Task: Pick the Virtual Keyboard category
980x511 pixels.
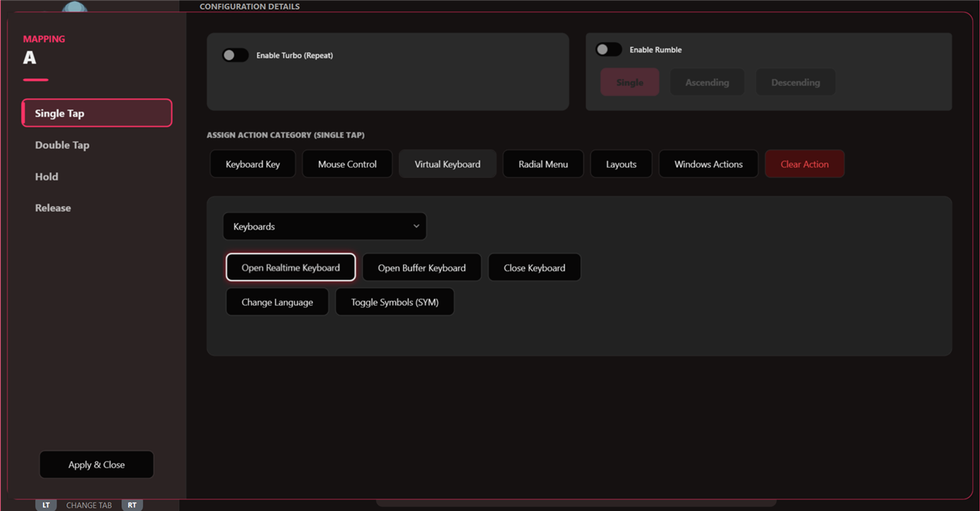Action: click(x=448, y=164)
